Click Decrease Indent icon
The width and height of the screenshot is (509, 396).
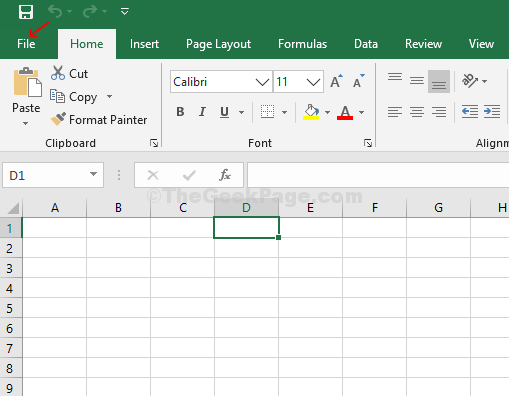click(x=470, y=112)
